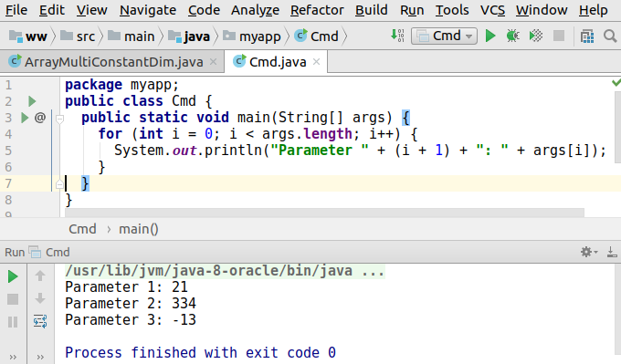Expand the folded java command line in console

(x=225, y=271)
